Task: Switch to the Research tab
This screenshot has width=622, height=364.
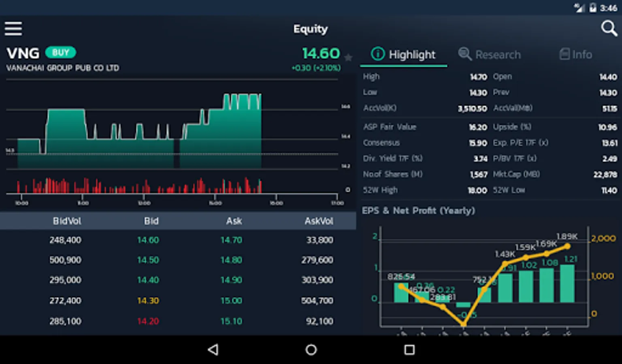Action: [x=490, y=55]
